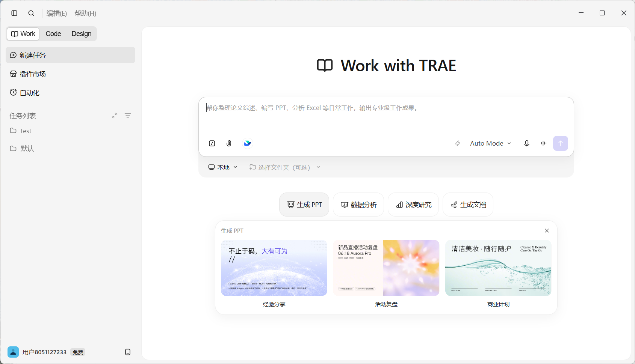635x364 pixels.
Task: Open the 插件市场 plugin marketplace
Action: point(70,74)
